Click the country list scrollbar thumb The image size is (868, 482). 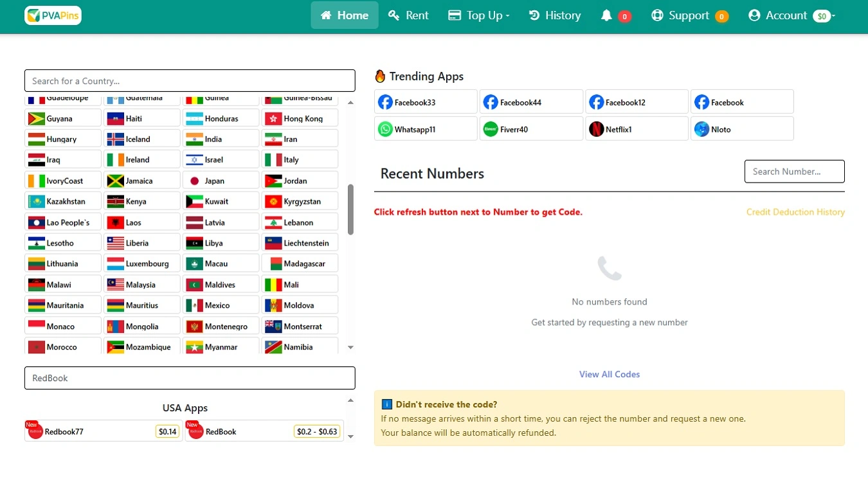click(350, 210)
